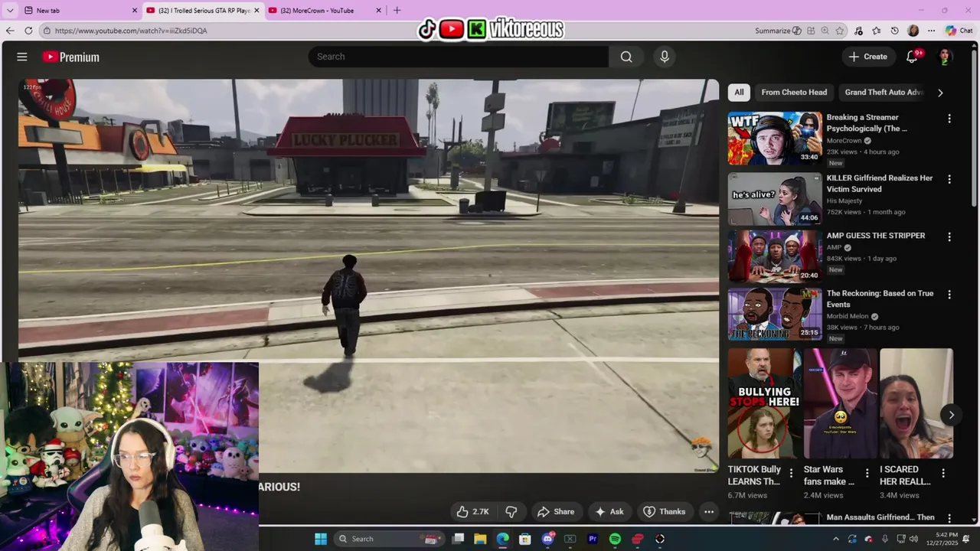Click the Share button
980x551 pixels.
tap(556, 512)
